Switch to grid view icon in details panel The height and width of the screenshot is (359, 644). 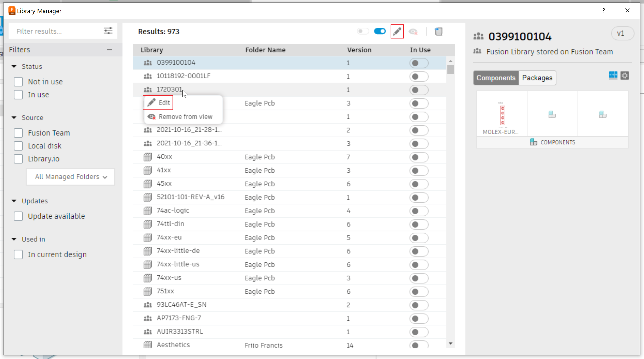(613, 75)
